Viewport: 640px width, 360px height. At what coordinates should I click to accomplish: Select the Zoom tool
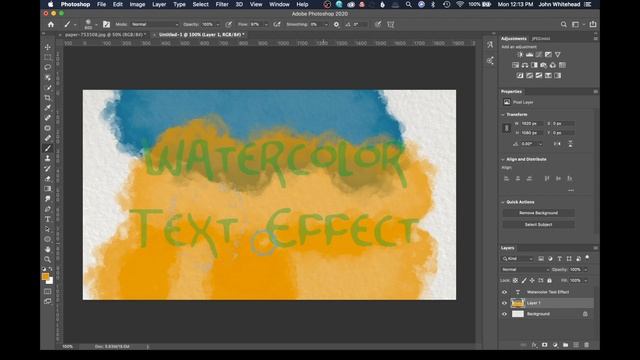(x=48, y=260)
